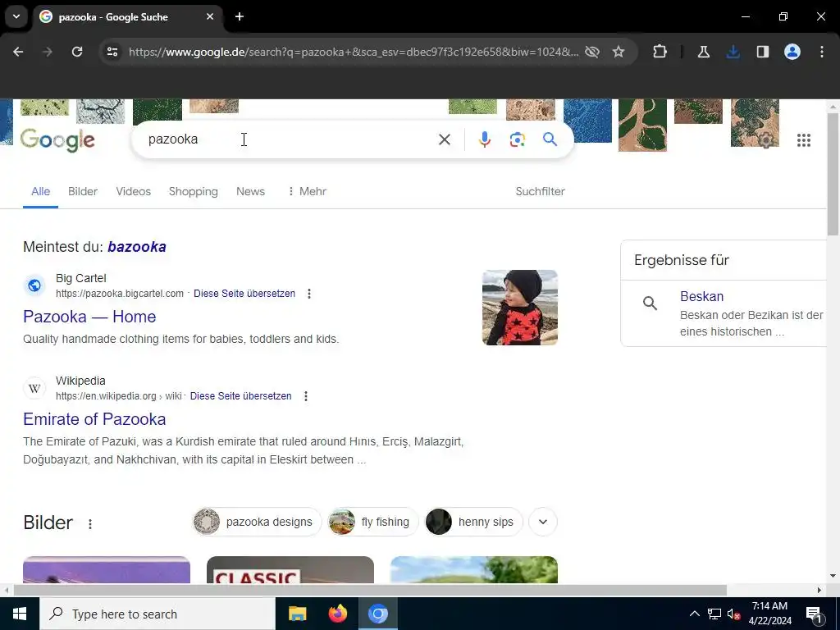The image size is (840, 630).
Task: Search by image with Google Lens
Action: 517,139
